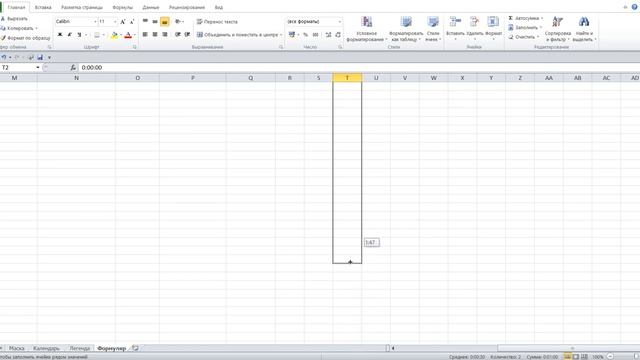The height and width of the screenshot is (360, 640).
Task: Open the Формат cells menu
Action: point(493,29)
